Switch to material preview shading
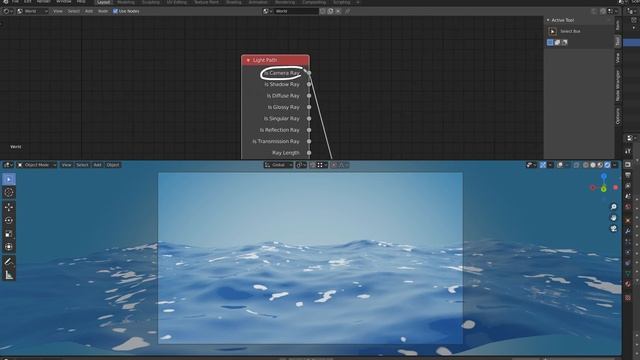640x360 pixels. (x=600, y=165)
